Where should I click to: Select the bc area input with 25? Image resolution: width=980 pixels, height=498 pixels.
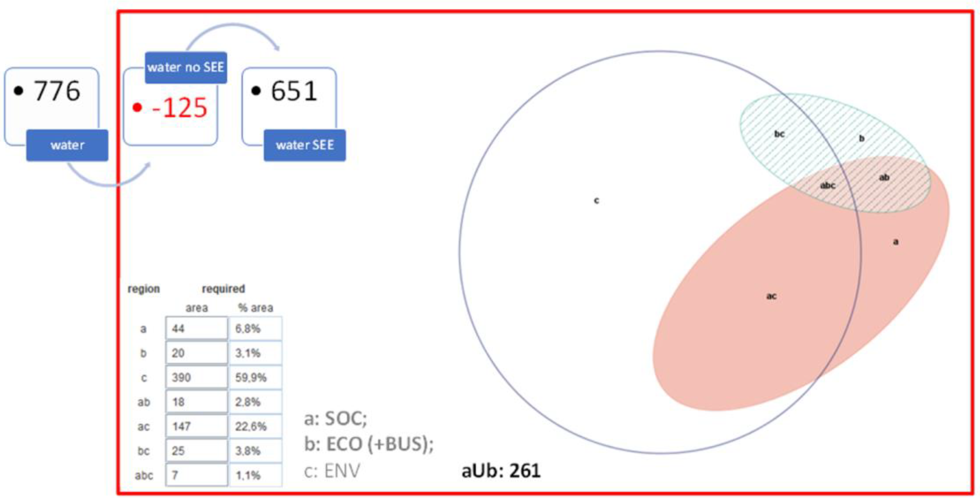196,451
